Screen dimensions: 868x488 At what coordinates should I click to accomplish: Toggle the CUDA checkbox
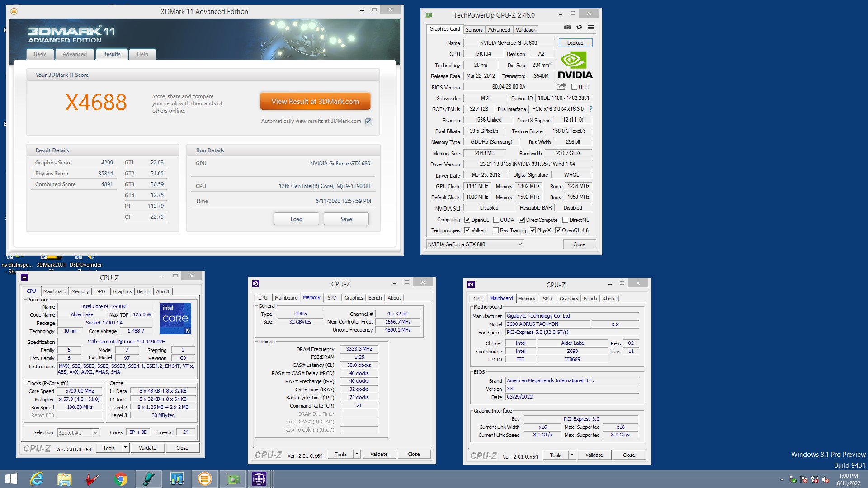pyautogui.click(x=496, y=220)
